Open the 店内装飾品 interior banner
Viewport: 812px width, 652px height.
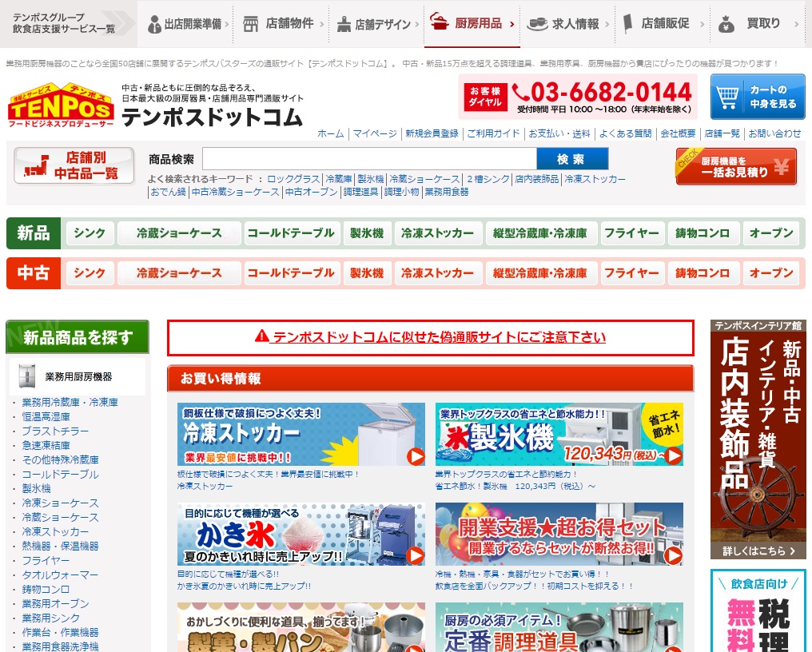[x=758, y=439]
